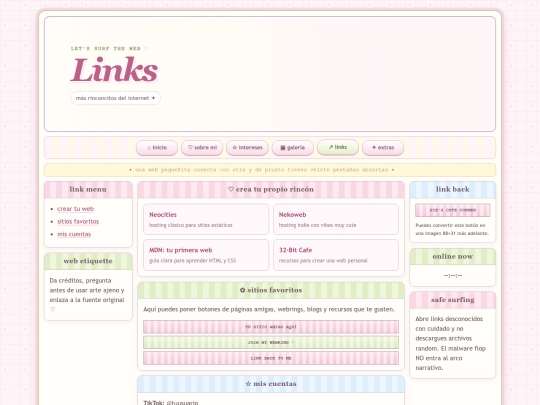Click 'mis rinconcitos del internet' pill
Image resolution: width=540 pixels, height=405 pixels.
coord(115,98)
